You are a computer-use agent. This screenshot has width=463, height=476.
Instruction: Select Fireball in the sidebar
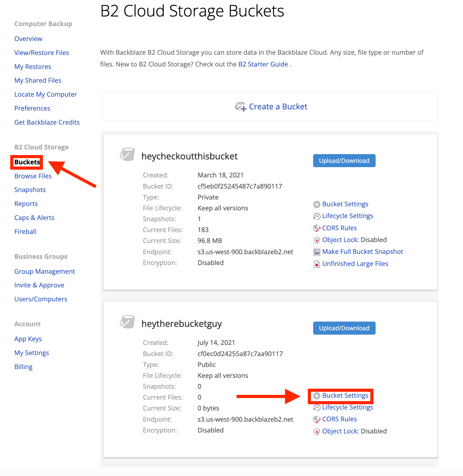click(25, 232)
